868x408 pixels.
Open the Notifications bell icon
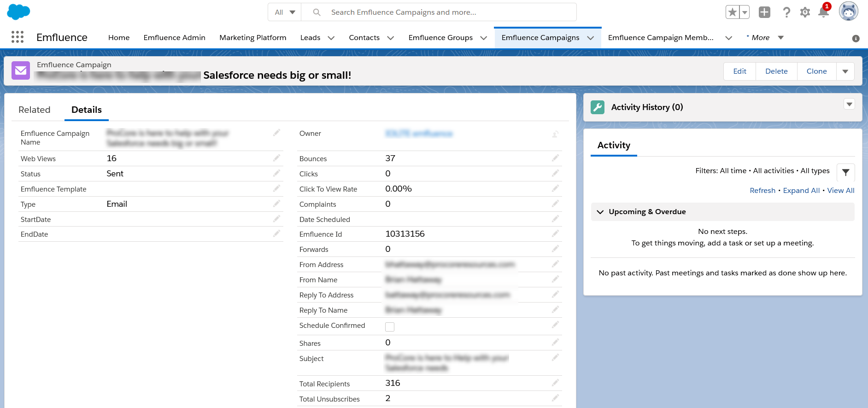point(823,12)
